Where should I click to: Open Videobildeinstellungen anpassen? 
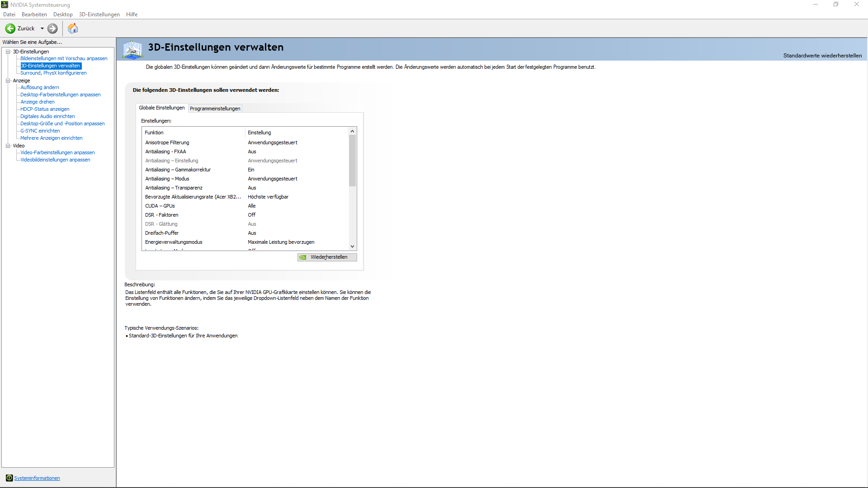(x=55, y=160)
